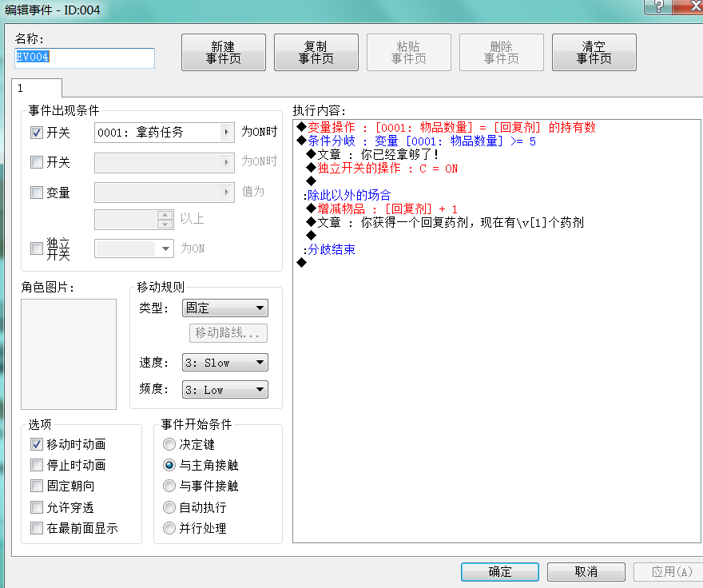Screen dimensions: 703x588
Task: Expand the 频度 dropdown showing 3: Low
Action: 225,390
